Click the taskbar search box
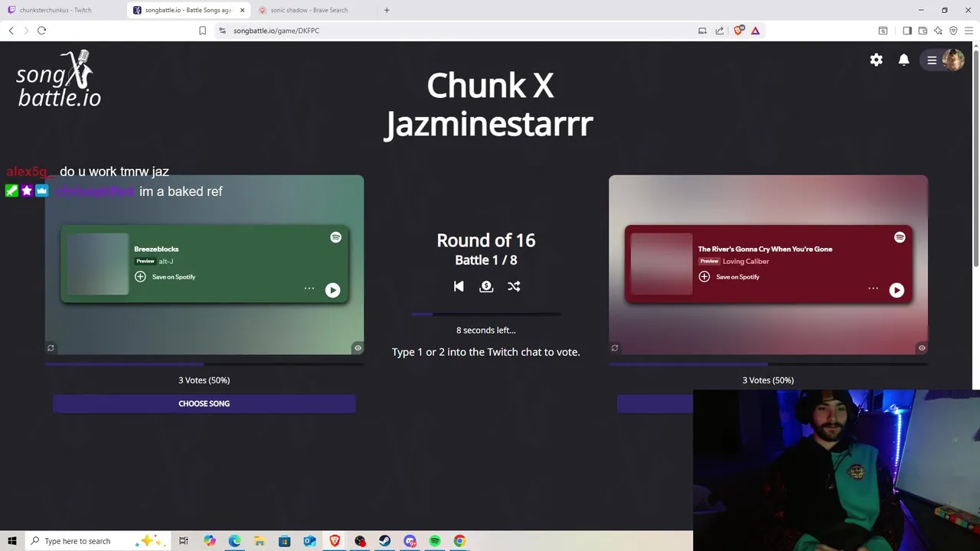 point(98,541)
